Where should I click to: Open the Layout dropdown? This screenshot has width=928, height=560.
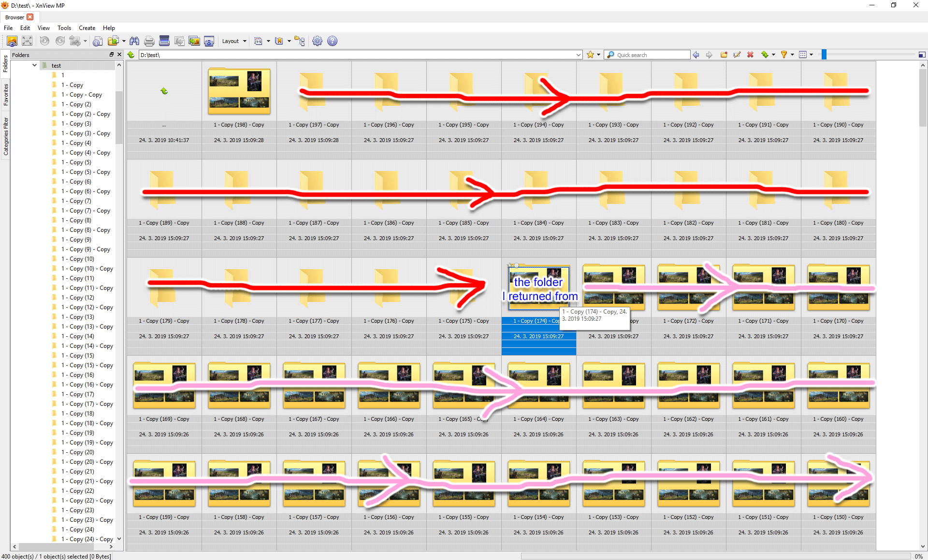tap(234, 41)
